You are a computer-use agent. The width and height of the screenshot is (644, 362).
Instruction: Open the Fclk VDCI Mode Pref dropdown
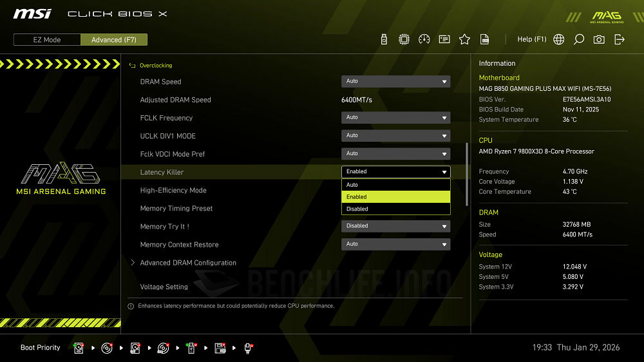[x=396, y=154]
